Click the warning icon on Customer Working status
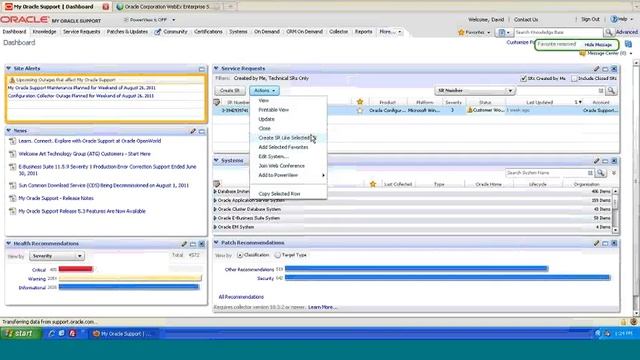The image size is (640, 360). [470, 110]
